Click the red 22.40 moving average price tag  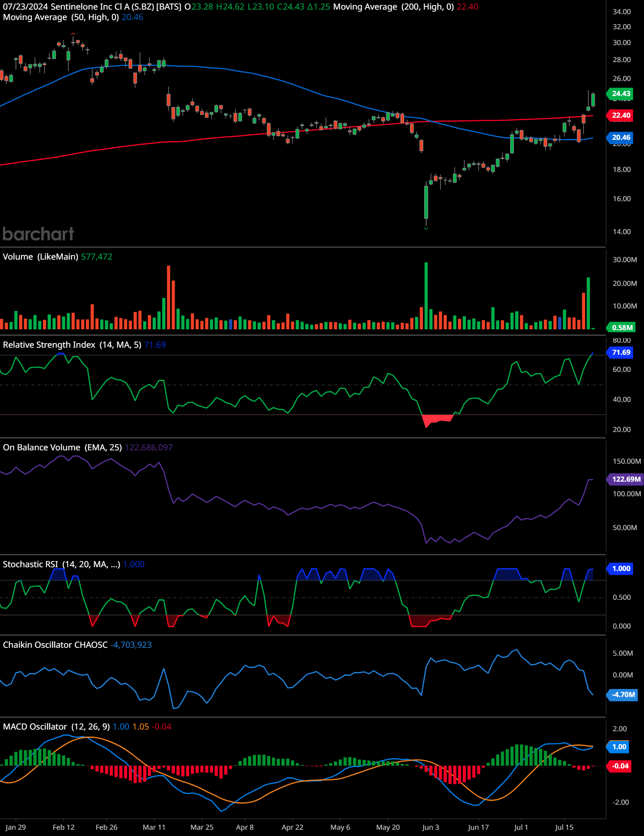point(621,115)
